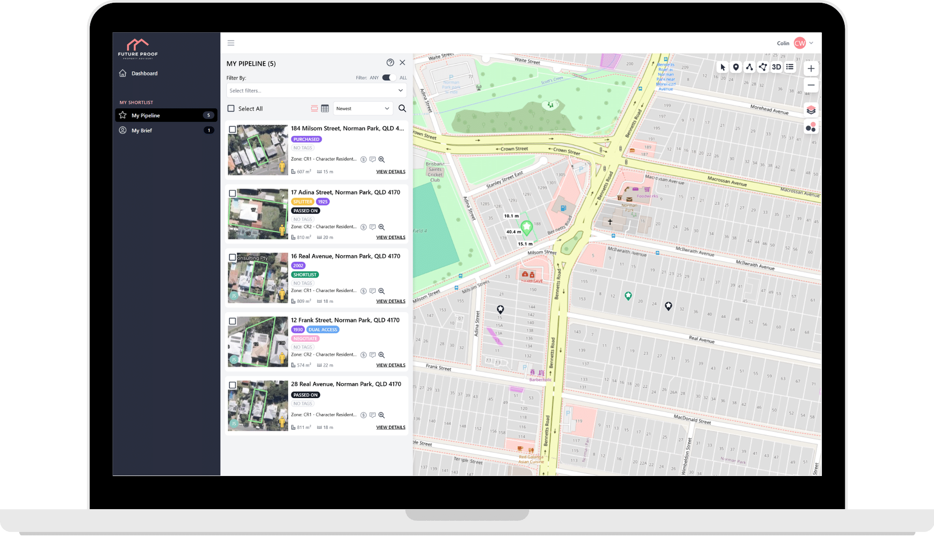
Task: Zoom in on the map
Action: (x=811, y=69)
